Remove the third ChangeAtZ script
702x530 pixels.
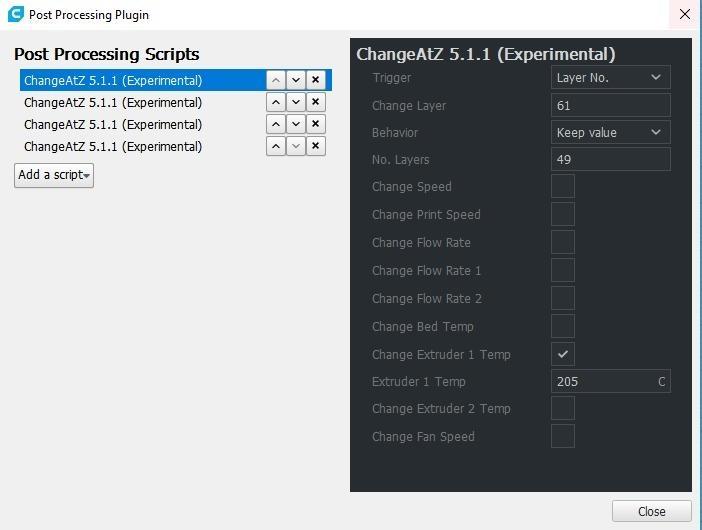pos(316,124)
